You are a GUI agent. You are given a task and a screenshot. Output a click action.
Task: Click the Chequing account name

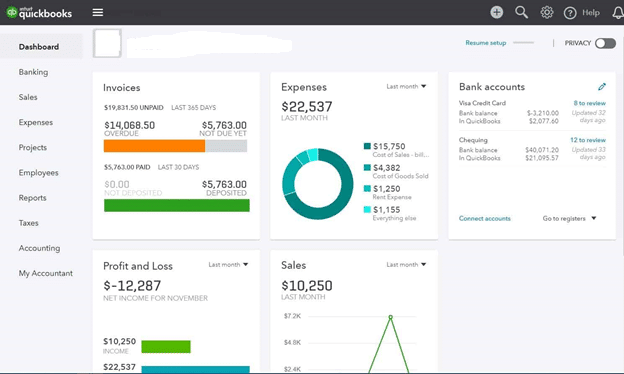point(473,140)
